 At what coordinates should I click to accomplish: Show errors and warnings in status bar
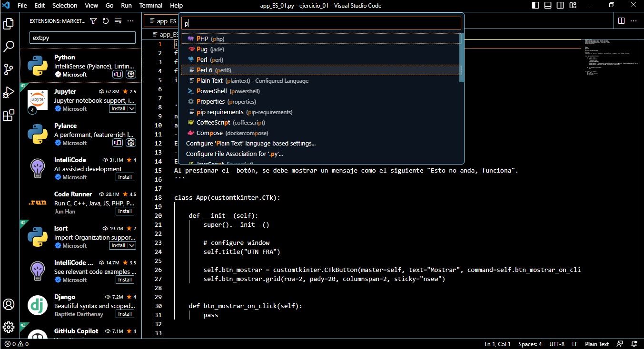tap(17, 344)
